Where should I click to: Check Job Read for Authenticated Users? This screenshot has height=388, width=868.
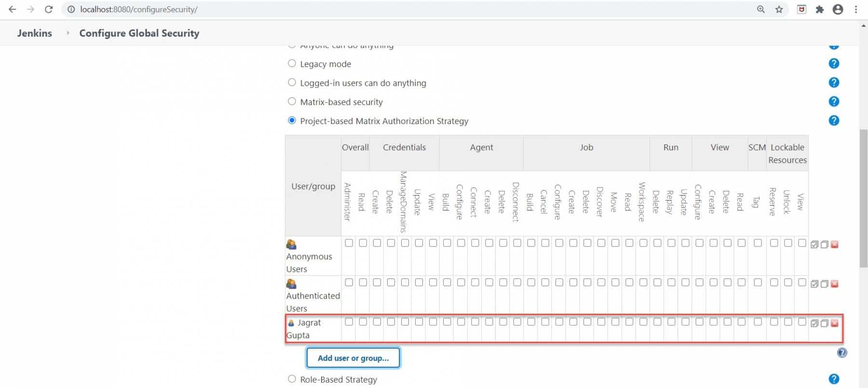point(629,282)
